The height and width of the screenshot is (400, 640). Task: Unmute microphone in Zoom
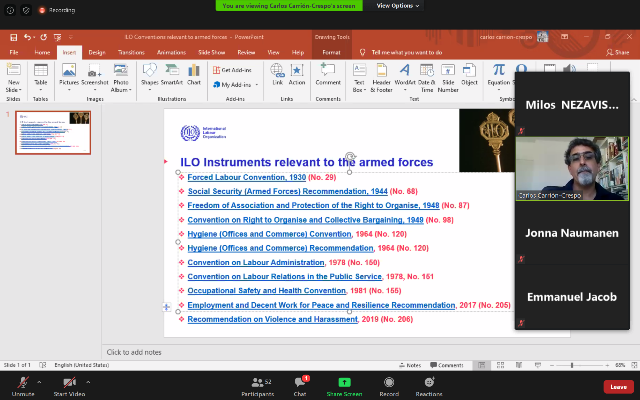[x=23, y=386]
